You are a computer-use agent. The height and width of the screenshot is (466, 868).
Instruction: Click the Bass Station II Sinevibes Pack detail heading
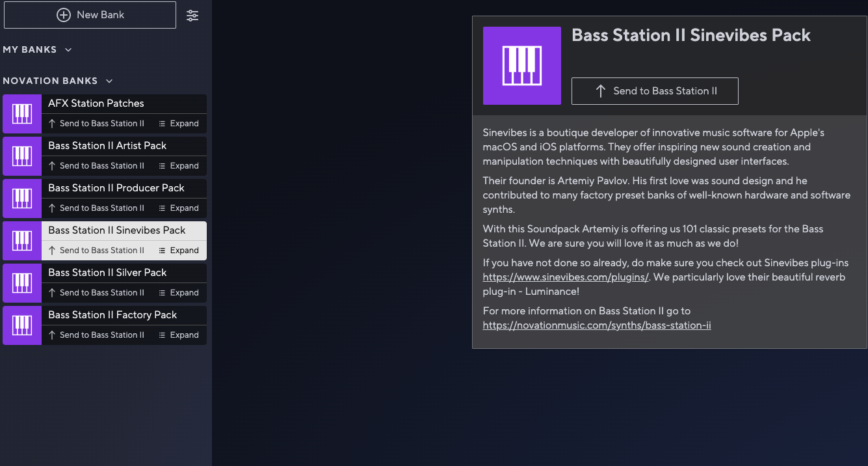pyautogui.click(x=691, y=36)
